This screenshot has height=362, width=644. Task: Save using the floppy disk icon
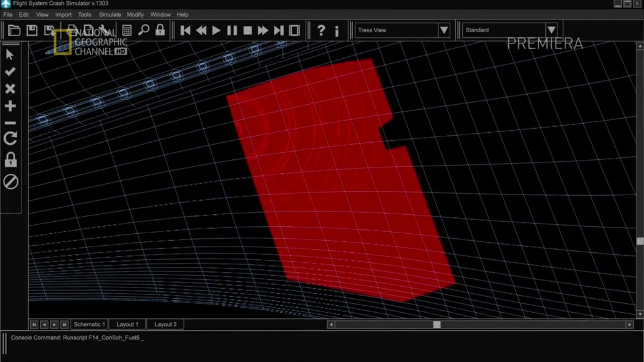click(x=32, y=31)
